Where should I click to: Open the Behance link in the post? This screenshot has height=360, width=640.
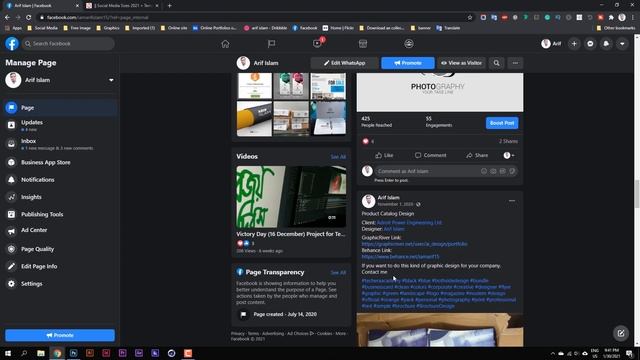pyautogui.click(x=400, y=257)
